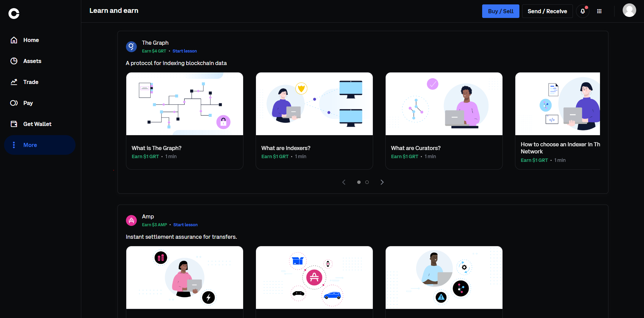Open What are Curators? lesson title
The image size is (644, 318).
click(416, 148)
